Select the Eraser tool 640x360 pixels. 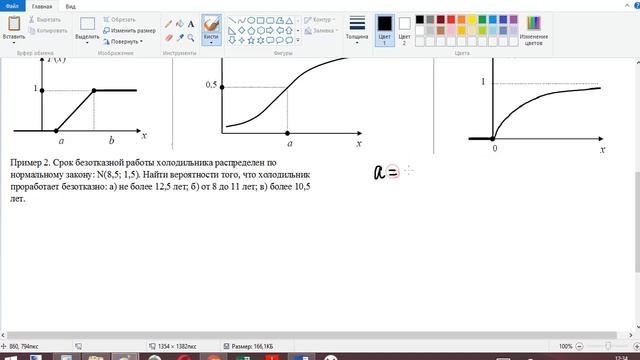[168, 38]
